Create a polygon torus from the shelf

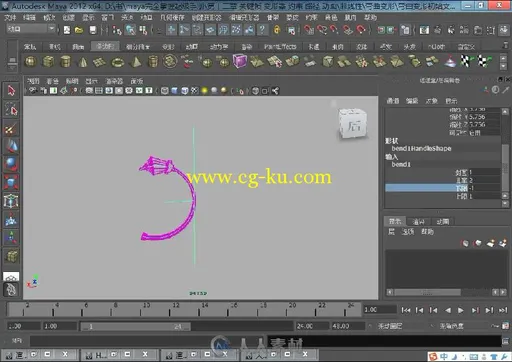pyautogui.click(x=117, y=62)
